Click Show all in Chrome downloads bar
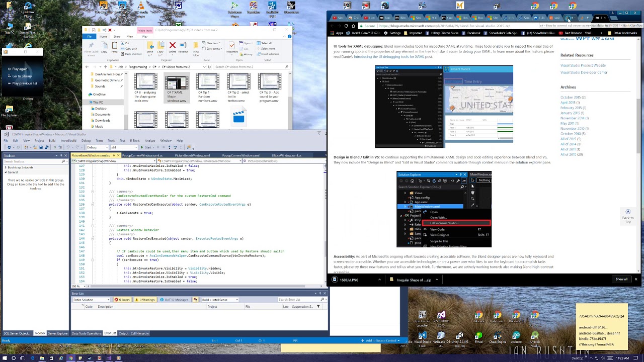The width and height of the screenshot is (644, 362). pos(622,279)
